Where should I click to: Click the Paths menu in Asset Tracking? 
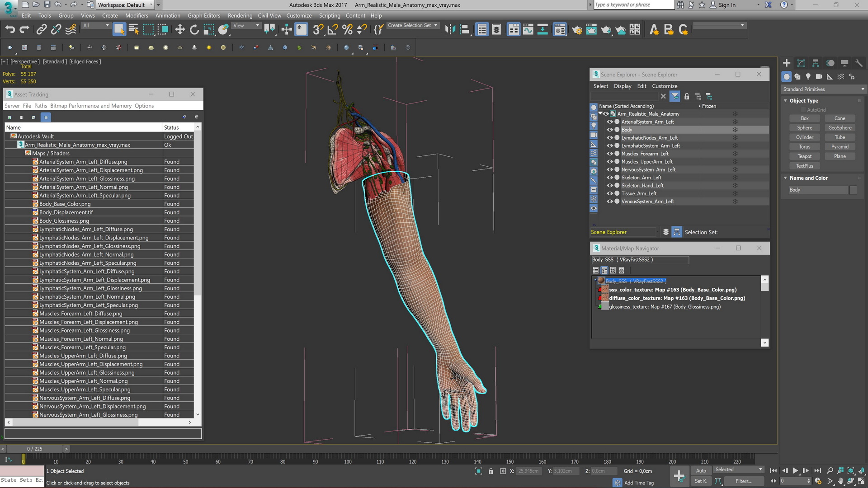point(40,105)
